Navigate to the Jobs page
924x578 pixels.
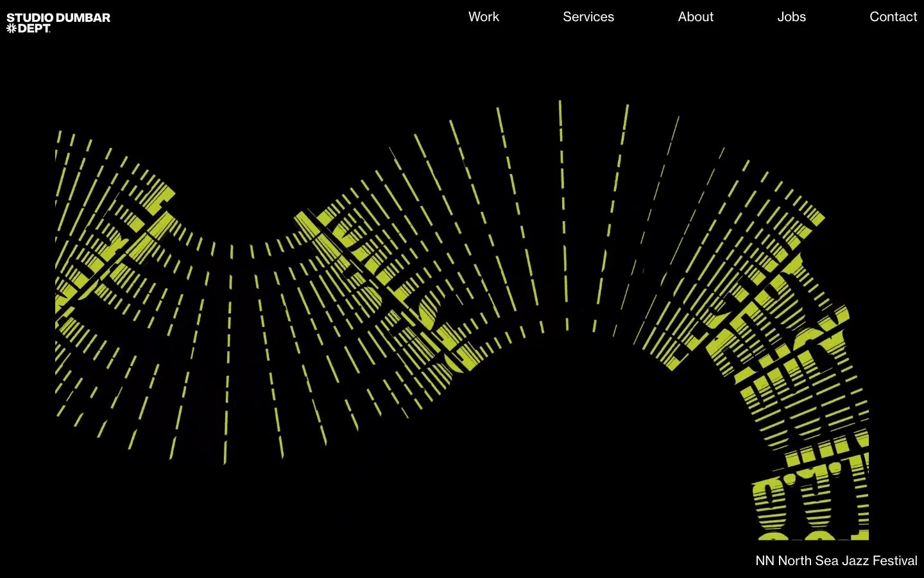[x=791, y=17]
